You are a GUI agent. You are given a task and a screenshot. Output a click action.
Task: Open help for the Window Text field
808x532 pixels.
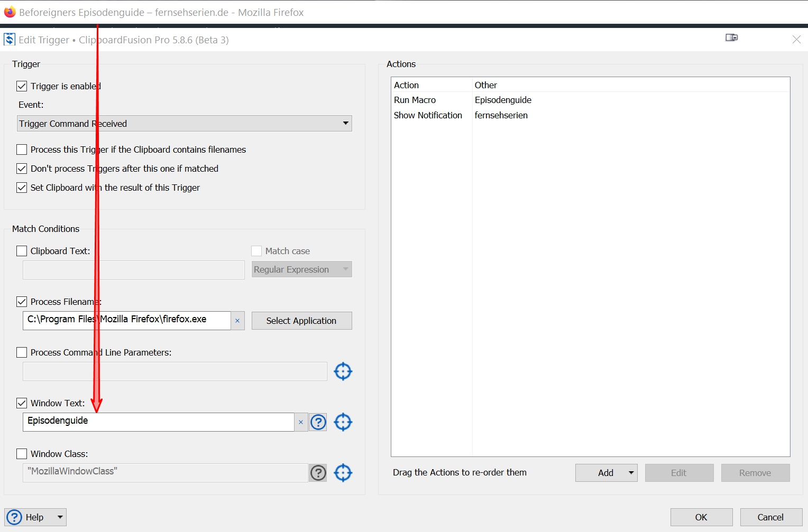[318, 422]
